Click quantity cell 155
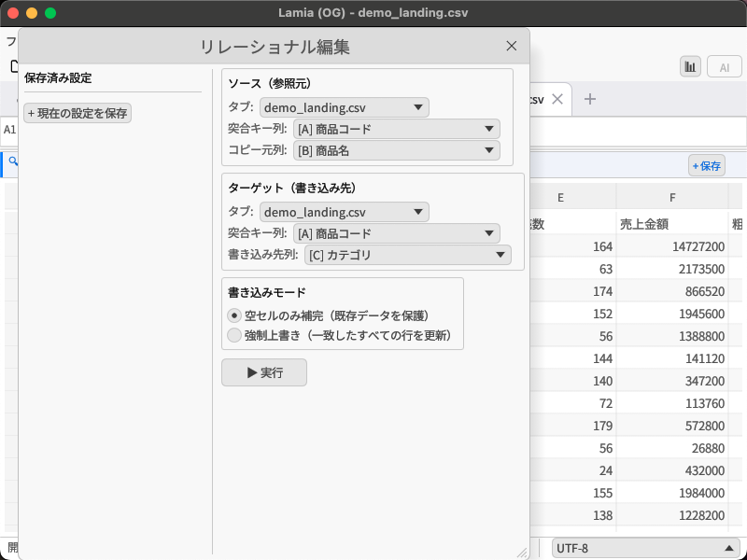The width and height of the screenshot is (747, 560). click(x=572, y=493)
